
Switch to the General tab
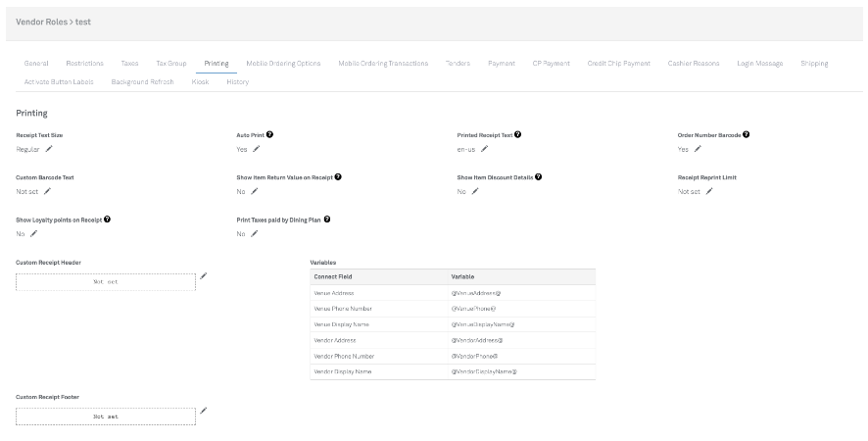pos(36,63)
